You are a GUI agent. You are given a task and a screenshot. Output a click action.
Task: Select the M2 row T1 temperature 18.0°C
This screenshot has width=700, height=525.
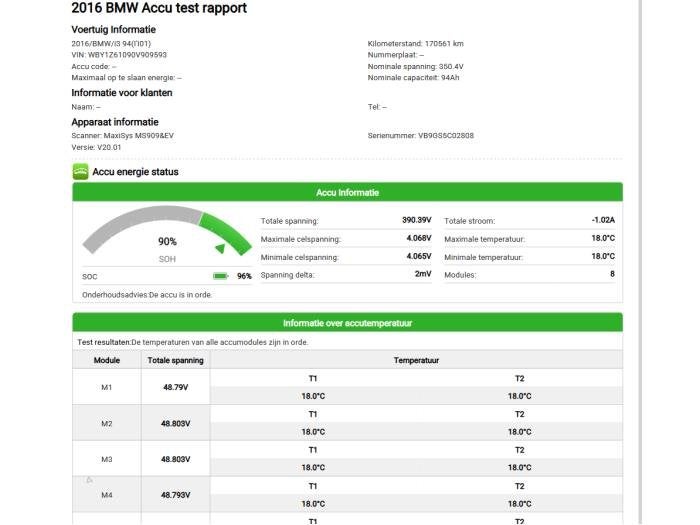[x=313, y=432]
